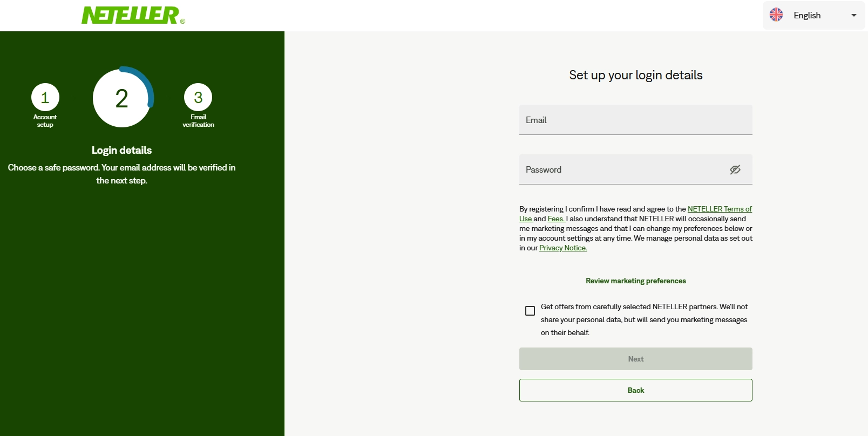Click step 1 Account setup circle

(x=45, y=98)
